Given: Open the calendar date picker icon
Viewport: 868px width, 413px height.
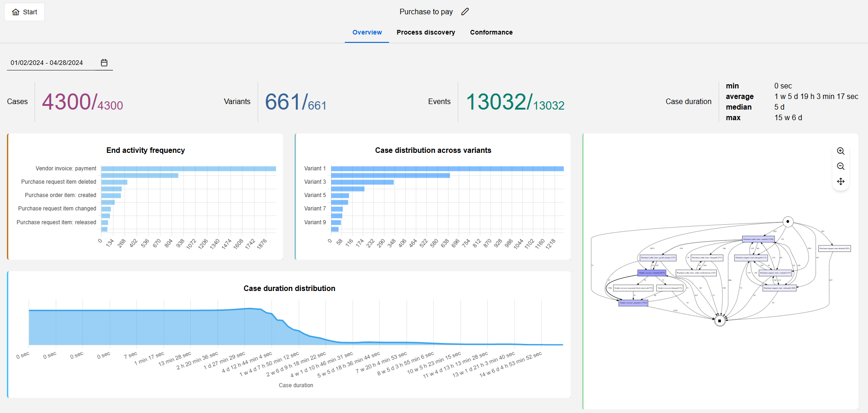Looking at the screenshot, I should (x=104, y=63).
